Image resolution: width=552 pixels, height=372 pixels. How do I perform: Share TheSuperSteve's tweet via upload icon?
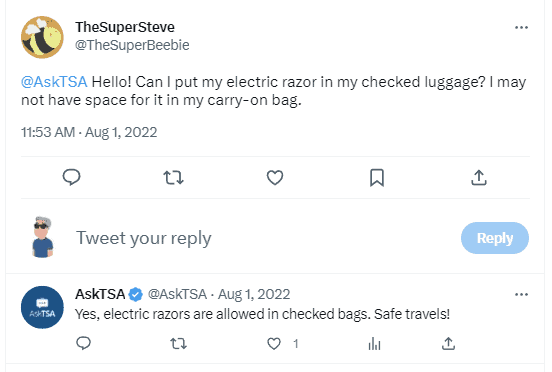479,177
